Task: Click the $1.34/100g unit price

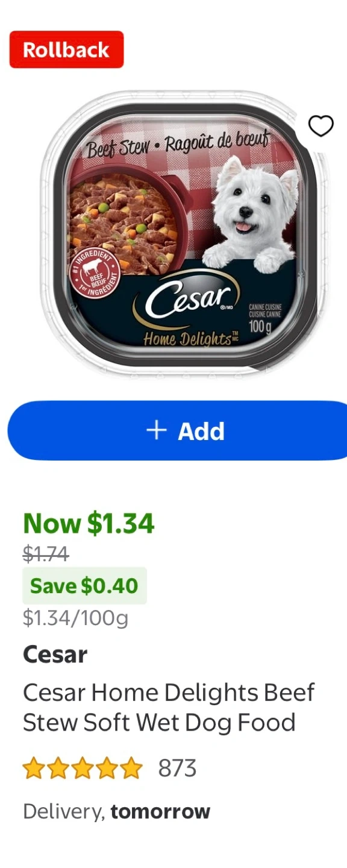Action: tap(75, 618)
